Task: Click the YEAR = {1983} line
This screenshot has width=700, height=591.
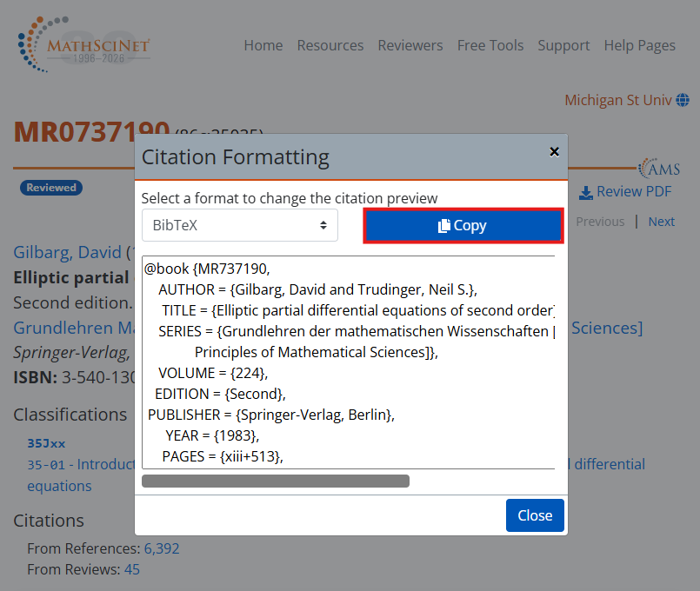Action: 212,435
